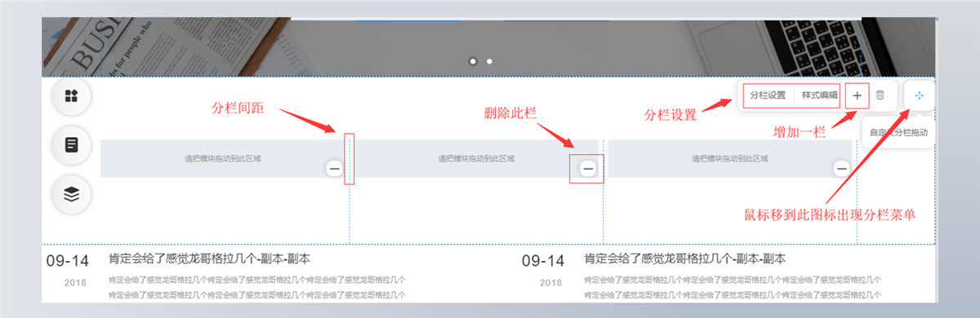
Task: Open 样式编辑 style editor
Action: point(819,95)
